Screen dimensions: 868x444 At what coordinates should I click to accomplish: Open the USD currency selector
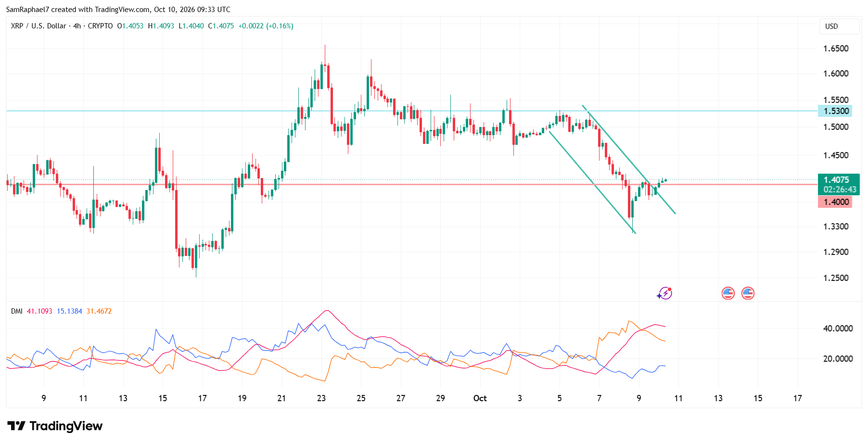pyautogui.click(x=839, y=26)
